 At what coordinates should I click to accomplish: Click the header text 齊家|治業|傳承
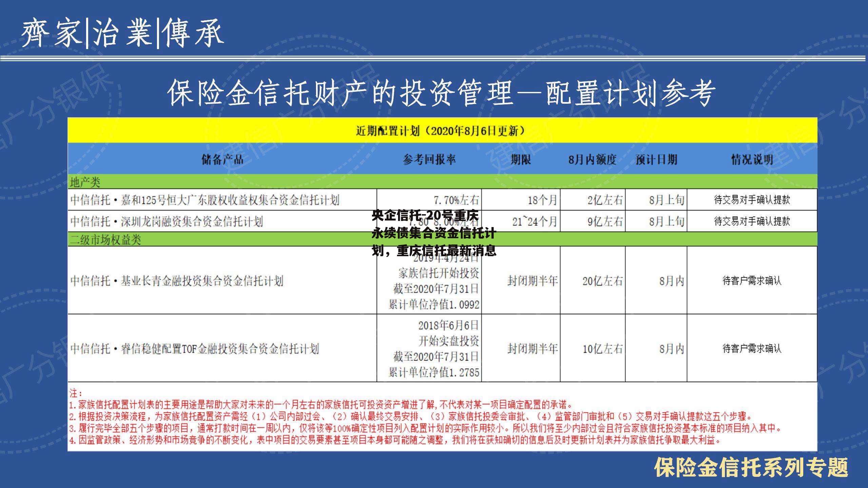pos(122,33)
